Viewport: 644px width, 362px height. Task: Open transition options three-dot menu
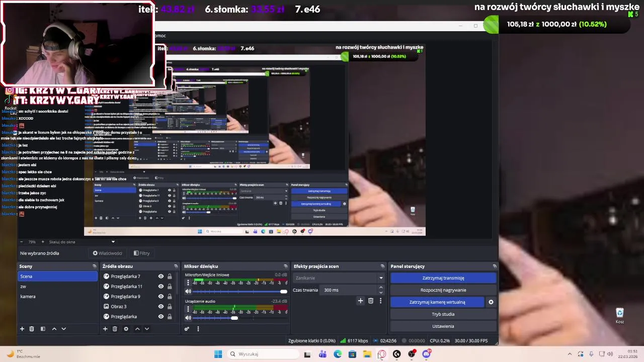[380, 301]
